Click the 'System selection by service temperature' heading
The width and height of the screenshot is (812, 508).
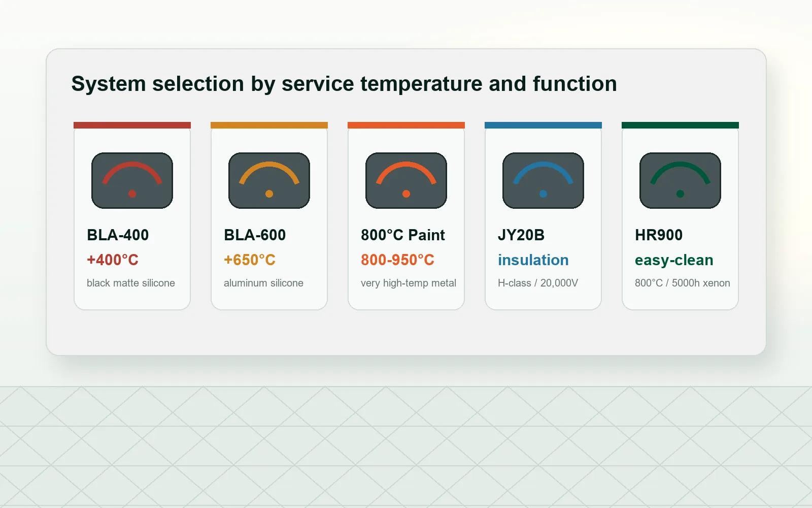pyautogui.click(x=344, y=84)
